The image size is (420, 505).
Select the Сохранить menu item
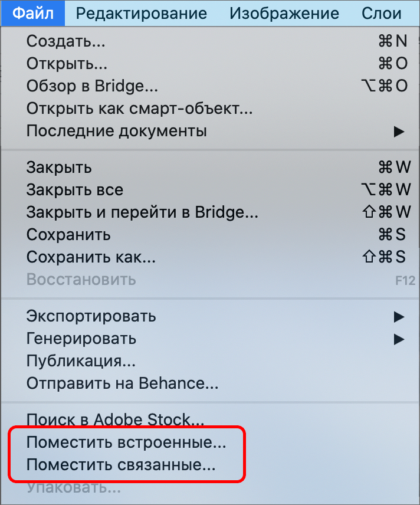[68, 235]
